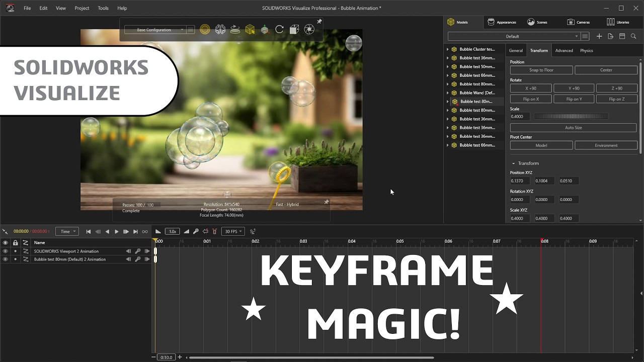
Task: Click the collapse timeline arrows icon
Action: [5, 231]
